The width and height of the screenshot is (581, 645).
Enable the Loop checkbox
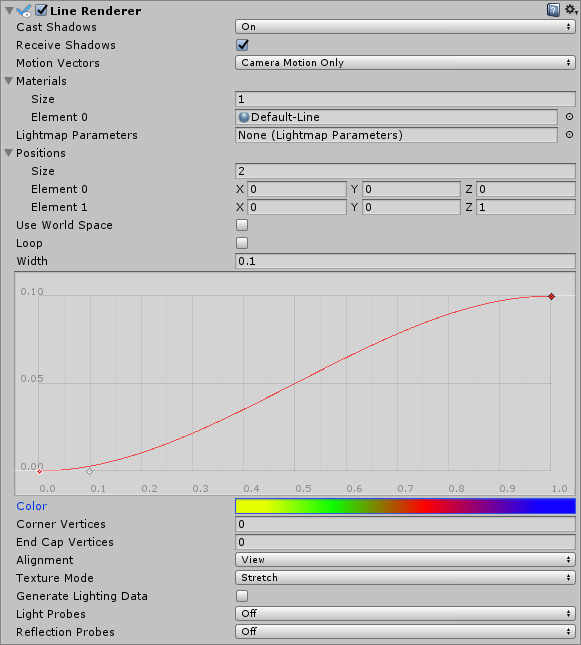pos(242,243)
